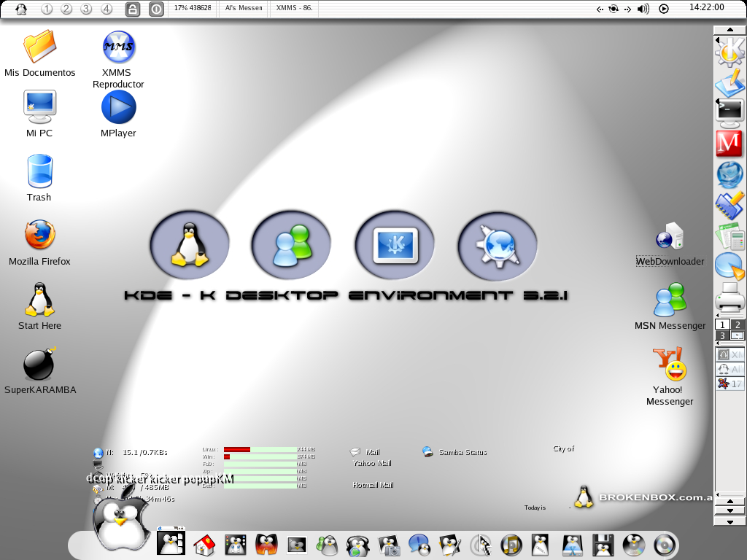747x560 pixels.
Task: Open the red M mail icon in side panel
Action: pyautogui.click(x=729, y=144)
